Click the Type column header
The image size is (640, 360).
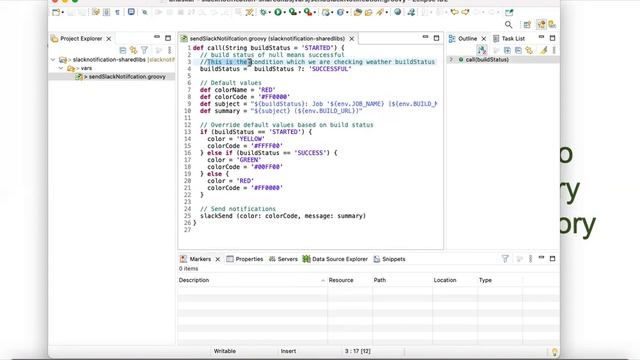point(500,280)
